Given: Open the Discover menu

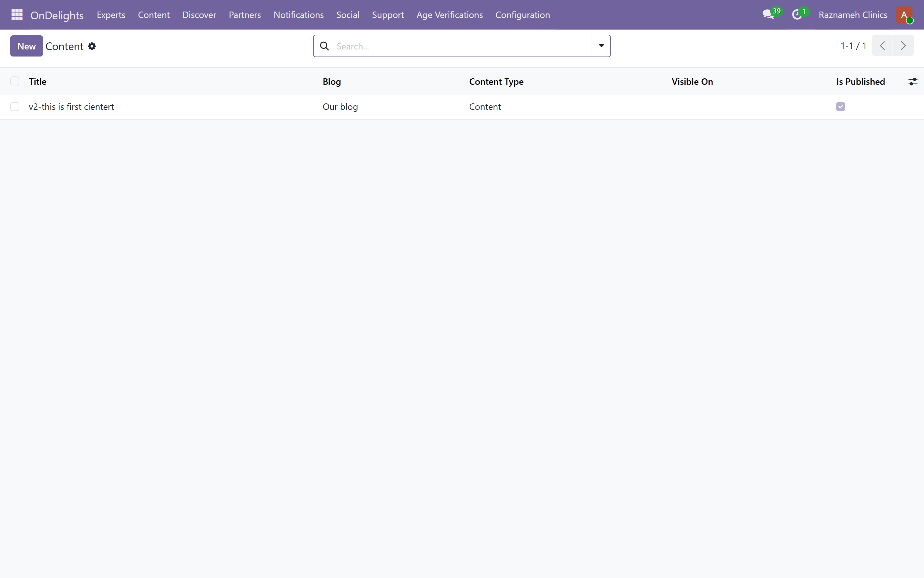Looking at the screenshot, I should pos(199,15).
